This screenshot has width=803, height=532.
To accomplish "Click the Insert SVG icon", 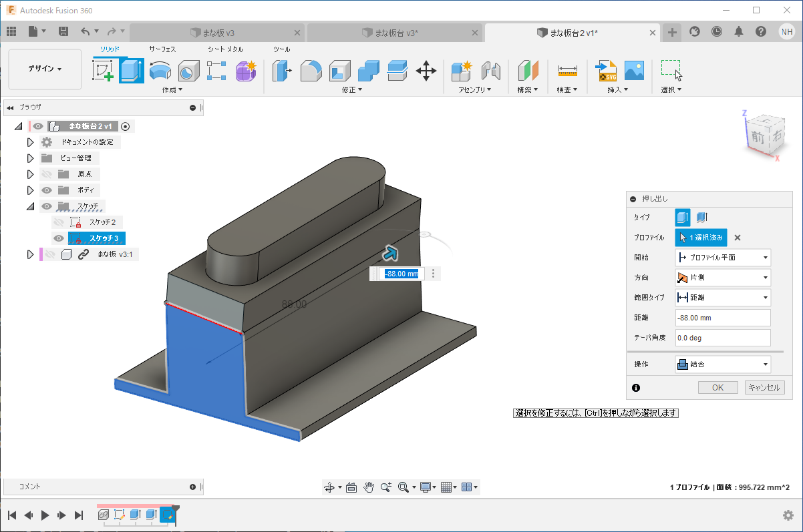I will (x=605, y=70).
